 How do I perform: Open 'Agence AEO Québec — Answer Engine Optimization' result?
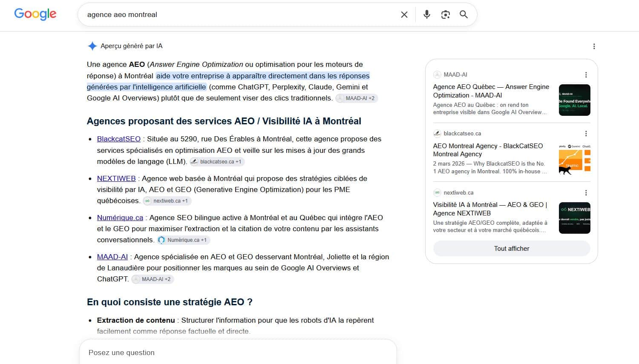coord(491,91)
